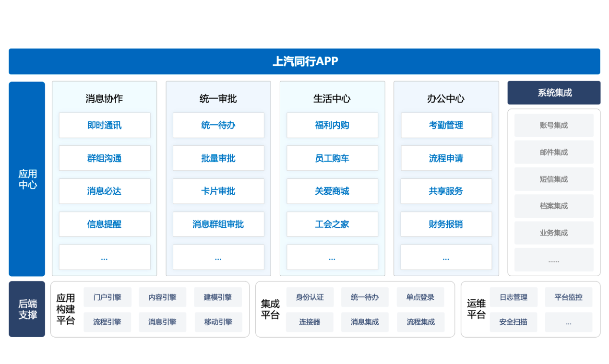Click the 档案集成 box

click(x=554, y=206)
